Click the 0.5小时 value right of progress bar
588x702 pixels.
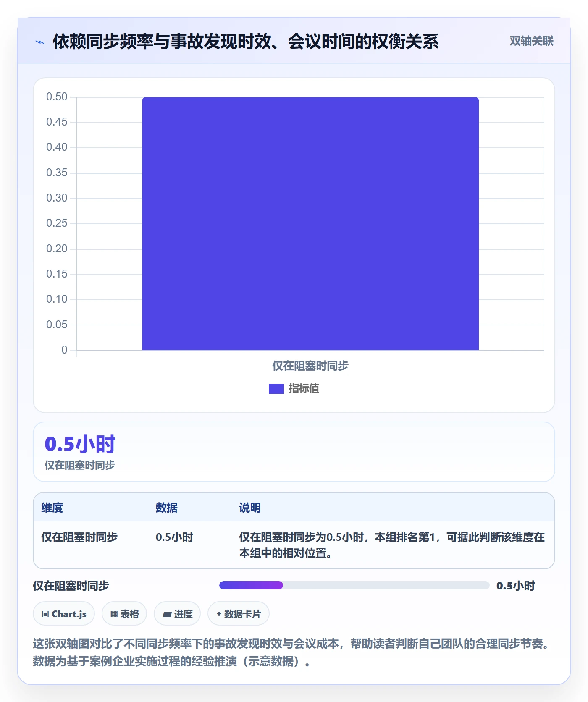click(x=515, y=586)
